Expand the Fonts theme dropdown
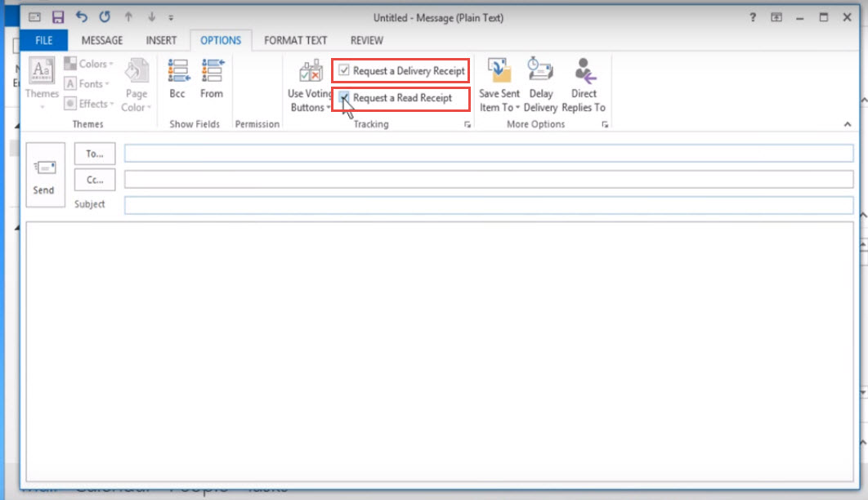868x500 pixels. pos(87,83)
